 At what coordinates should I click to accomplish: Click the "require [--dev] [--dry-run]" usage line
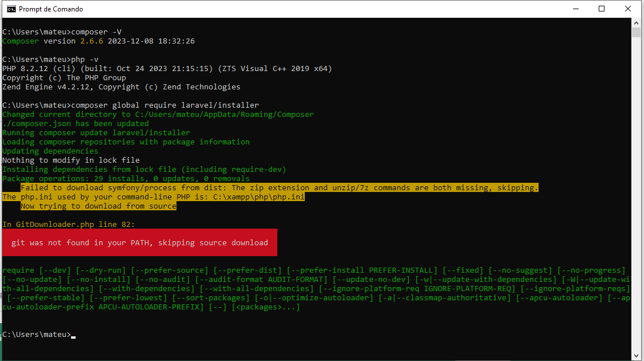tap(314, 270)
